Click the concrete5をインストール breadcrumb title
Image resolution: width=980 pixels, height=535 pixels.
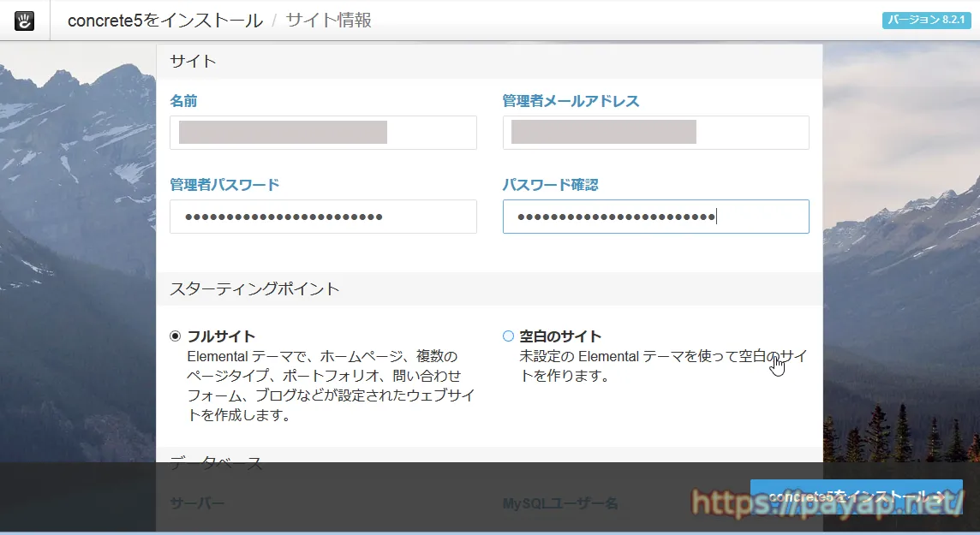[x=164, y=21]
